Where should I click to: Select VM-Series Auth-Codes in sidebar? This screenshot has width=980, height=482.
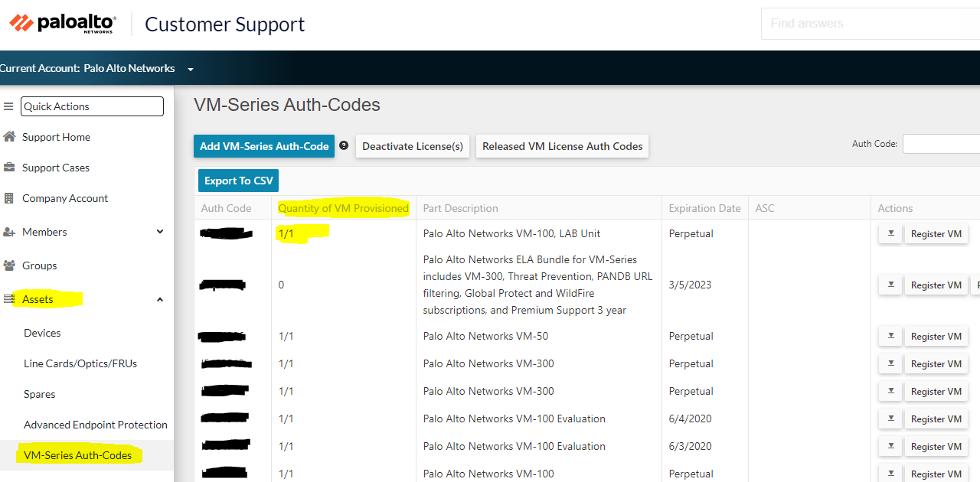click(x=77, y=455)
